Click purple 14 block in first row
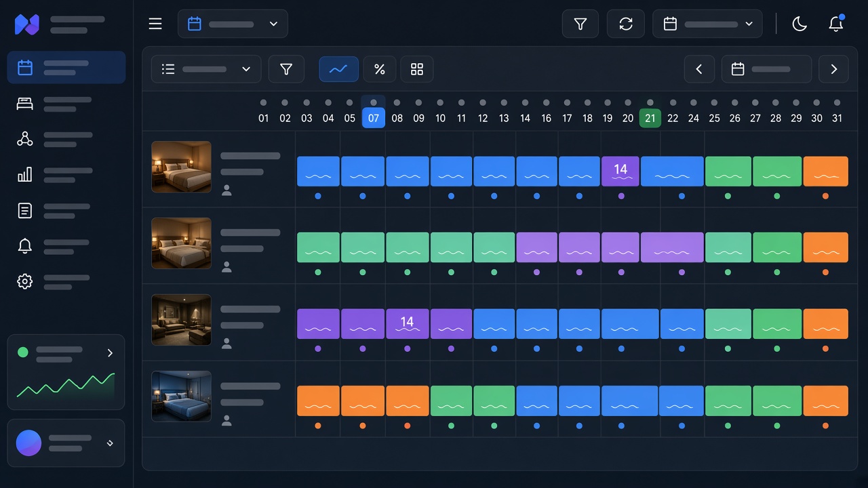868x488 pixels. pyautogui.click(x=620, y=171)
